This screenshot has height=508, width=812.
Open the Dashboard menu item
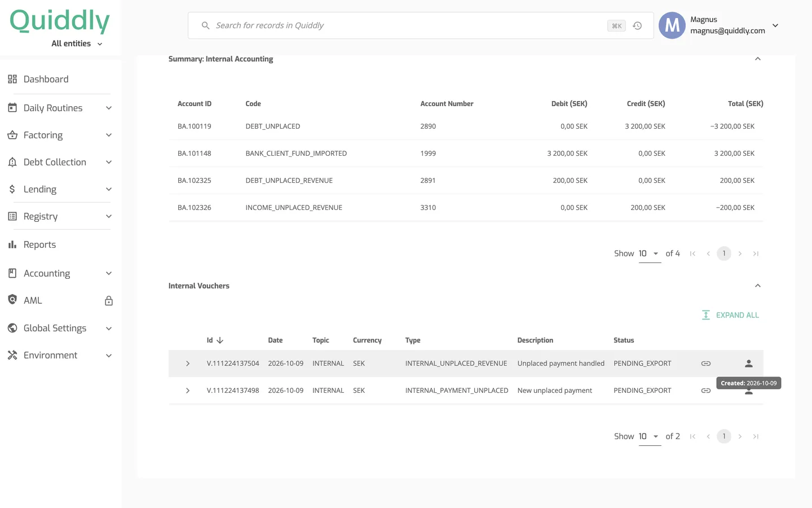(60, 79)
